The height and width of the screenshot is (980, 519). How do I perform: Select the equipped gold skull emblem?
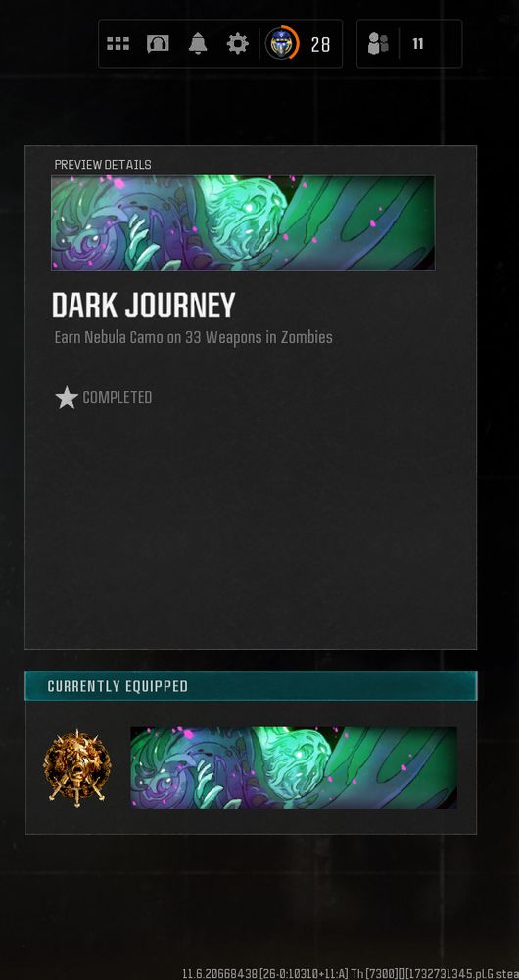[76, 767]
